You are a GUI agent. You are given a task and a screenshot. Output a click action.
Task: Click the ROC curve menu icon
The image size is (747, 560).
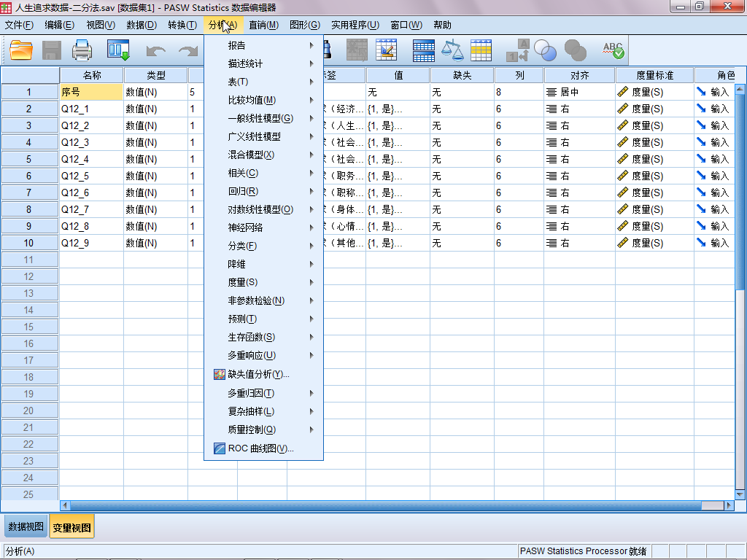219,448
